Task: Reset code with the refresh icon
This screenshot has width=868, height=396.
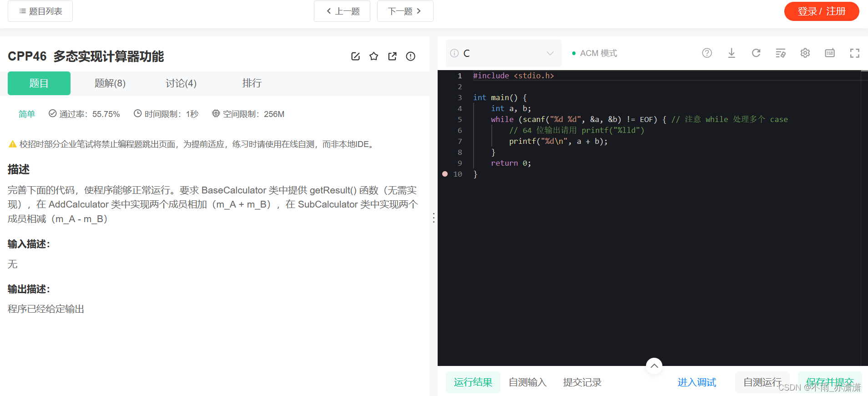Action: click(756, 53)
